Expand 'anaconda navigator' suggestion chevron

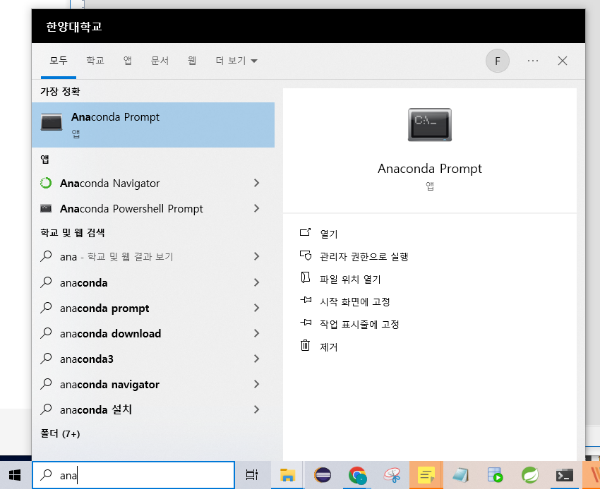(x=256, y=384)
